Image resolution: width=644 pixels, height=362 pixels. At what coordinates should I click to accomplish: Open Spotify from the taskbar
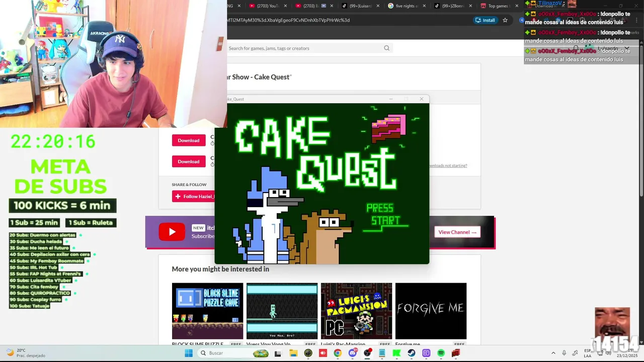point(441,353)
